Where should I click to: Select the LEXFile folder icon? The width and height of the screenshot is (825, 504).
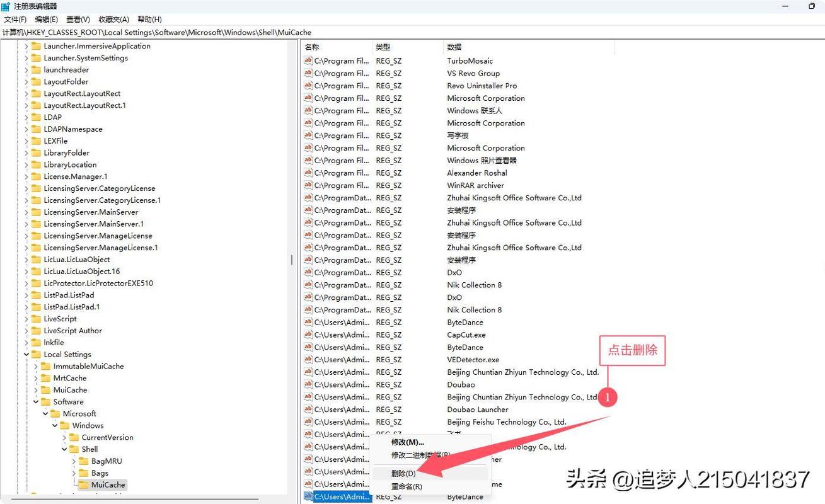(x=36, y=141)
